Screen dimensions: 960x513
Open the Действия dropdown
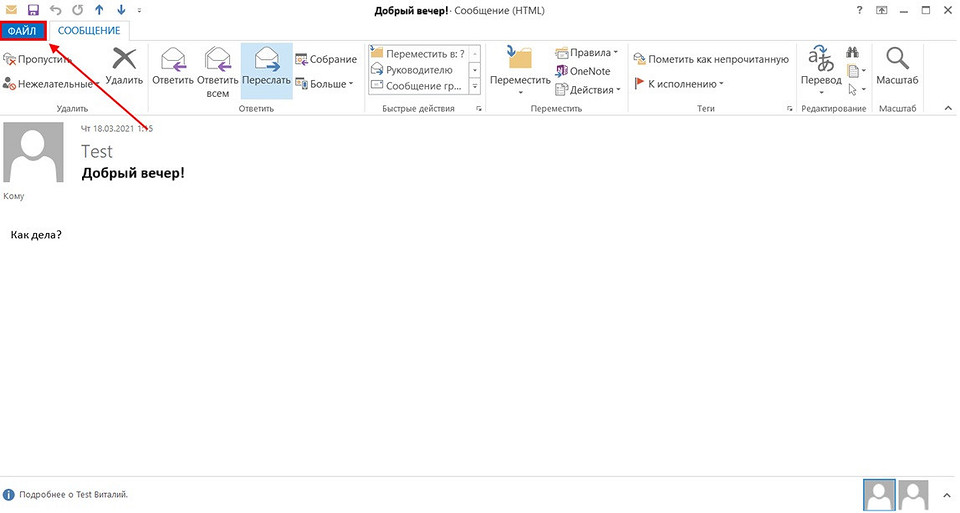tap(588, 90)
